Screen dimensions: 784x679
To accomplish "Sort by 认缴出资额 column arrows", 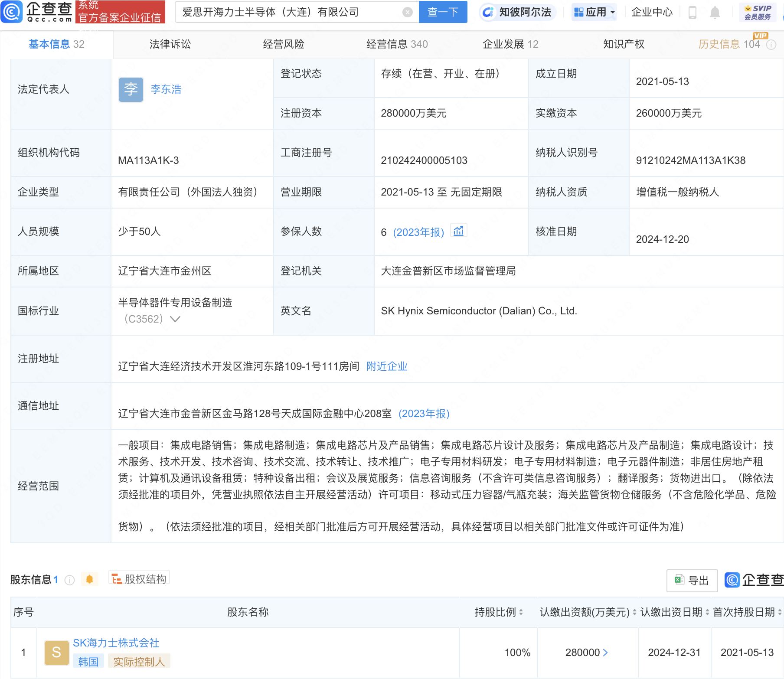I will (x=634, y=612).
